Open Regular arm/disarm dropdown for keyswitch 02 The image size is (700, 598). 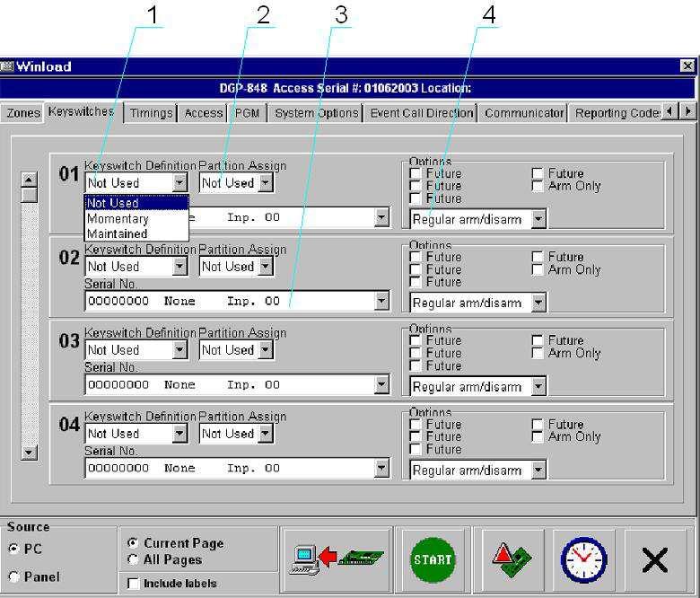point(538,303)
